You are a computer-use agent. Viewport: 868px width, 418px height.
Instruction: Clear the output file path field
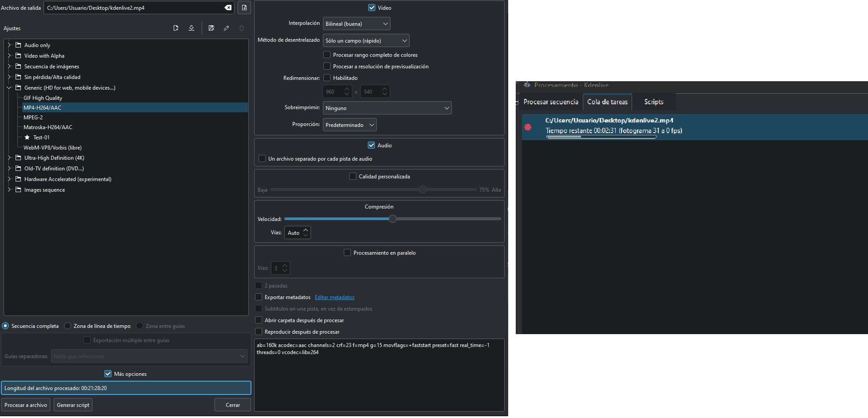pos(228,8)
